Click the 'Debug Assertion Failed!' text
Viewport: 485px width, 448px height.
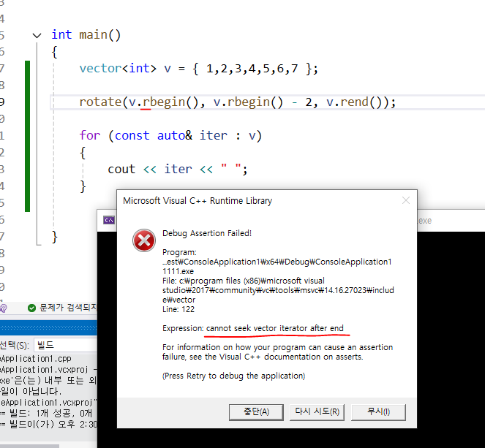(207, 233)
